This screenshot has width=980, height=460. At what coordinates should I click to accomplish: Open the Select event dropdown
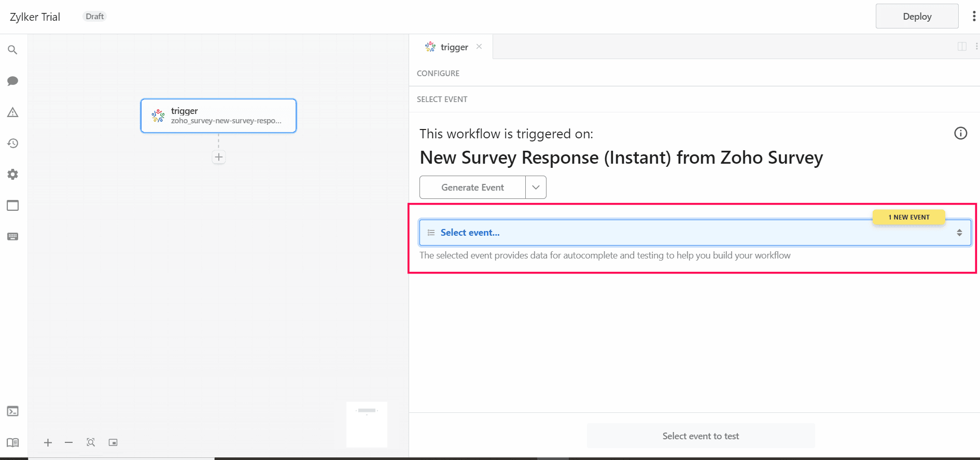695,233
